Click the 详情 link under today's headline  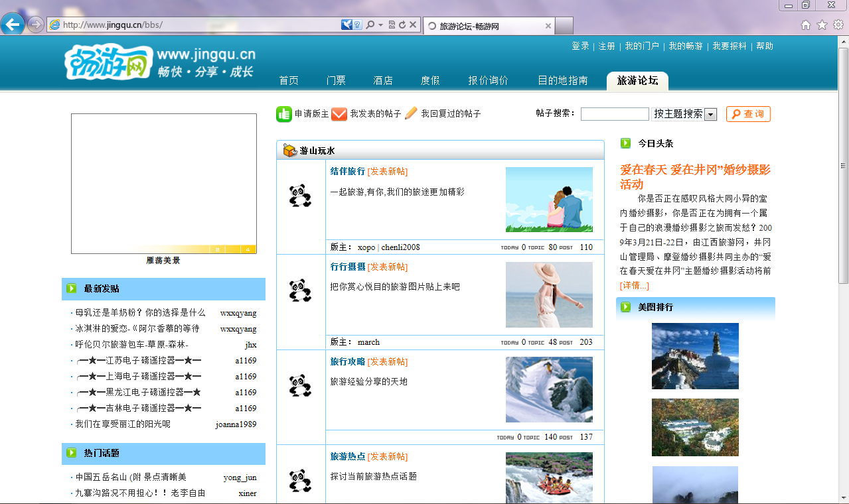[635, 285]
